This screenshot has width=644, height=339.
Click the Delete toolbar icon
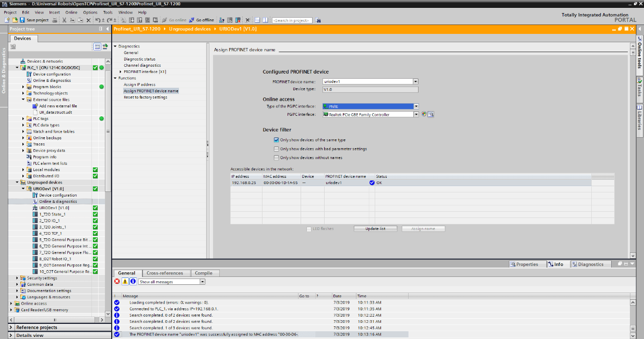pos(89,20)
